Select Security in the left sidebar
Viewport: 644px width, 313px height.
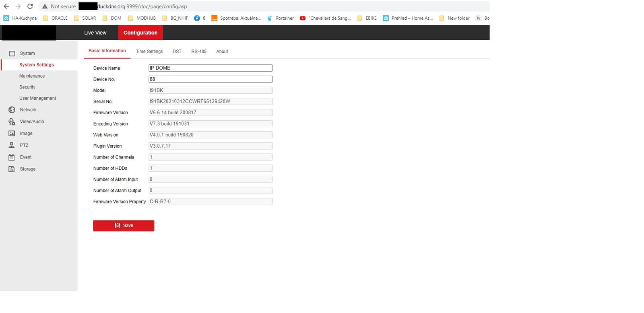pyautogui.click(x=27, y=87)
